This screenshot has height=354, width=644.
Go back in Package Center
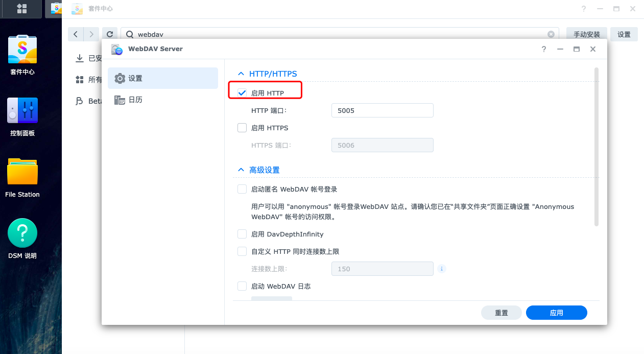[76, 34]
